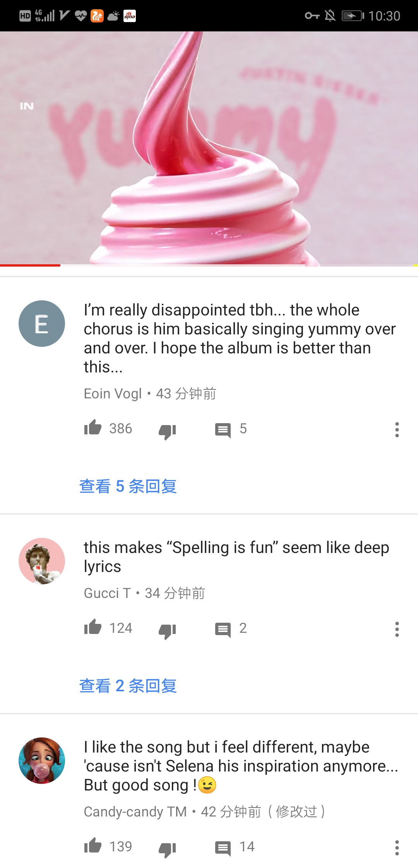
Task: Like Gucci T's comment with thumbs up
Action: coord(93,627)
